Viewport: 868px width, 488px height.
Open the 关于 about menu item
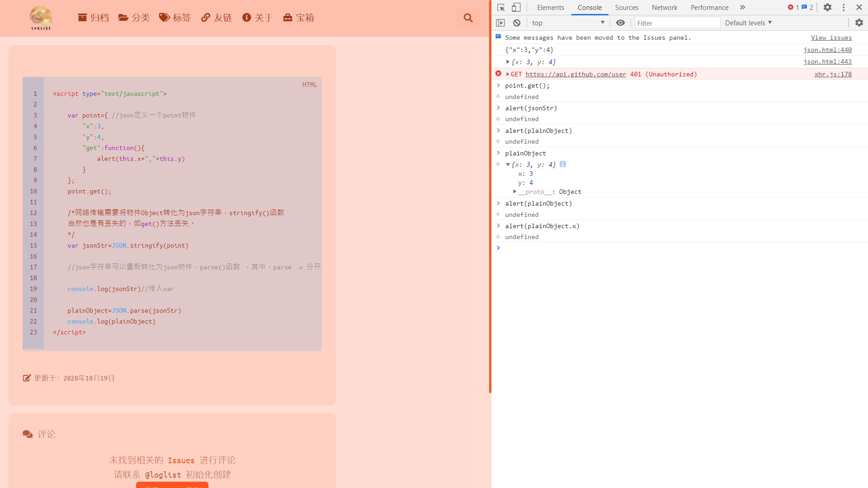click(x=257, y=18)
